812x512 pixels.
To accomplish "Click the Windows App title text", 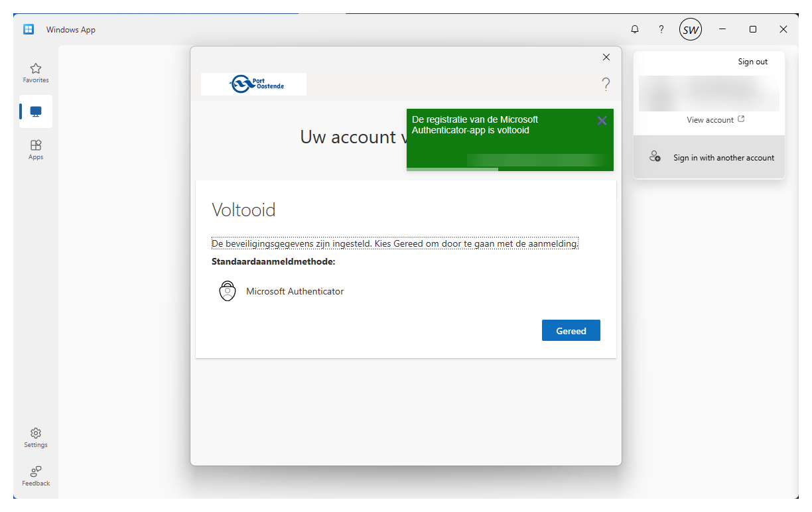I will (x=71, y=30).
